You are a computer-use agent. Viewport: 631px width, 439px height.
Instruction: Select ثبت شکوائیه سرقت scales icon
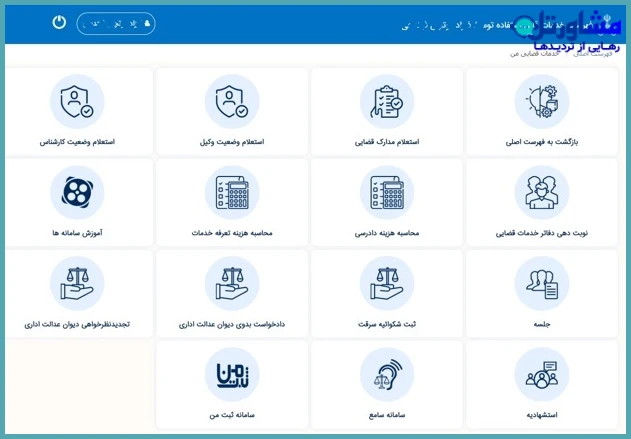387,284
